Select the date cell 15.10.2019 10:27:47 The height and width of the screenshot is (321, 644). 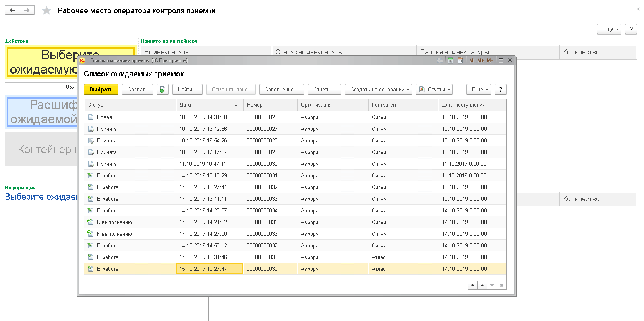(209, 269)
